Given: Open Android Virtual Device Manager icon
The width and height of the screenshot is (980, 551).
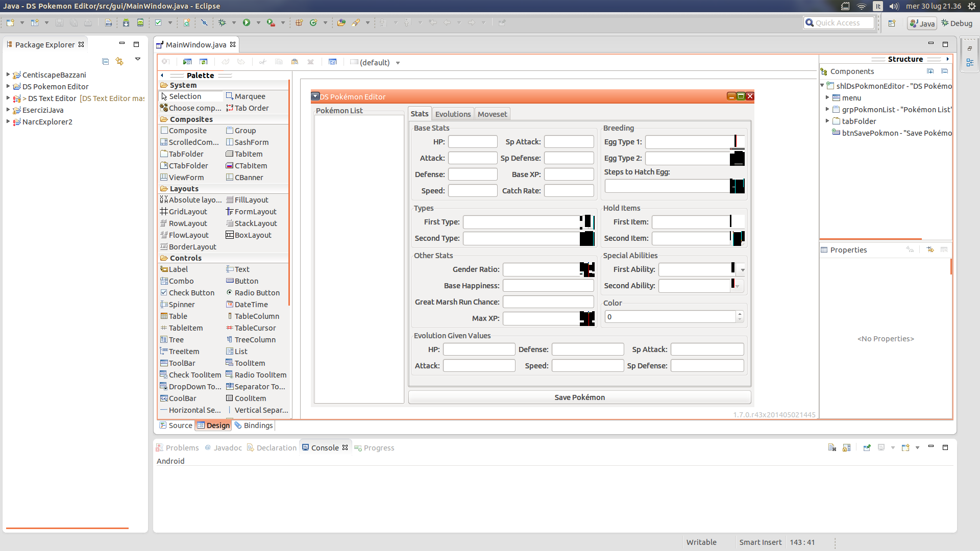Looking at the screenshot, I should pyautogui.click(x=140, y=23).
